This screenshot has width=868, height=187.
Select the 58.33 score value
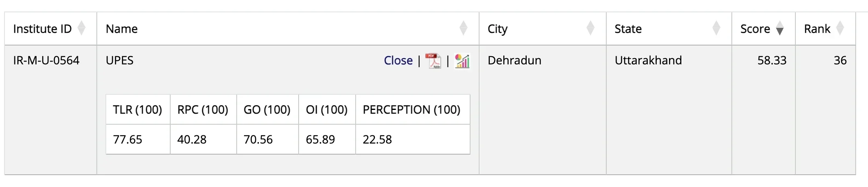coord(772,61)
